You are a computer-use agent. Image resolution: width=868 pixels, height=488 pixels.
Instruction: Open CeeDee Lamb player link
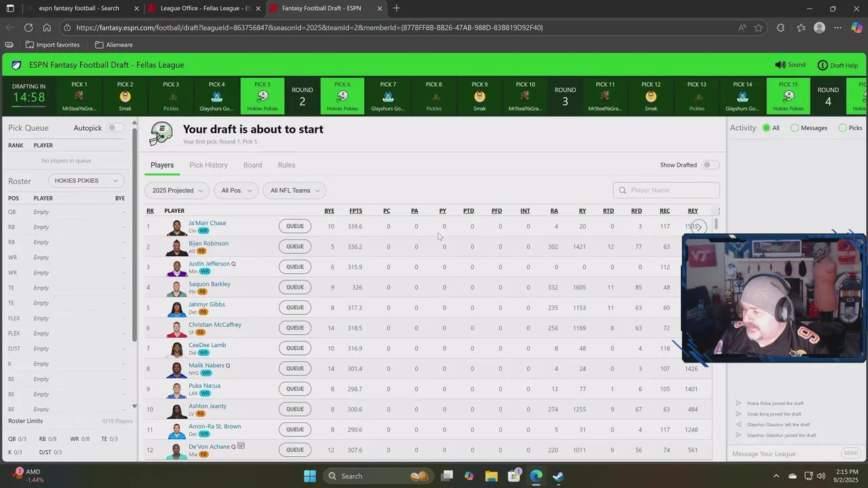pyautogui.click(x=208, y=345)
